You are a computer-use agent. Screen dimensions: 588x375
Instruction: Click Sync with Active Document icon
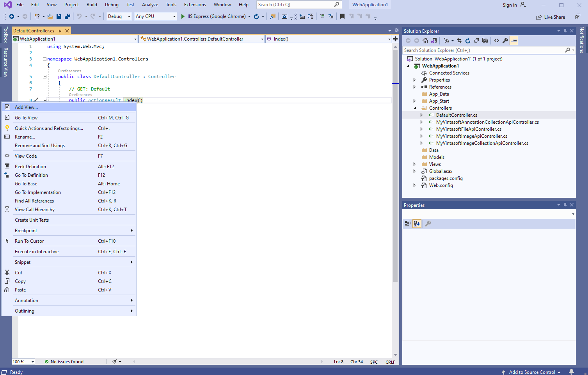pyautogui.click(x=459, y=41)
